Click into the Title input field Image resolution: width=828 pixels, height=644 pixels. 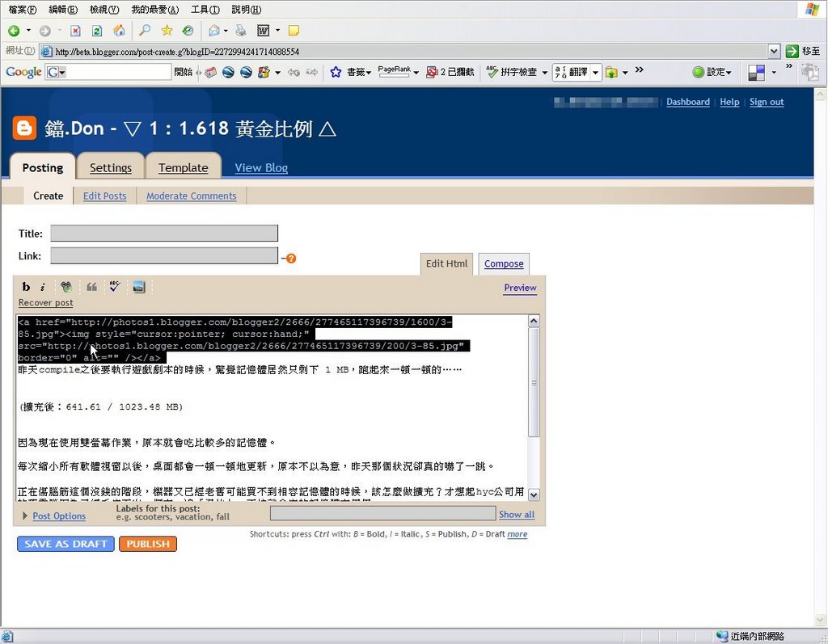tap(164, 234)
